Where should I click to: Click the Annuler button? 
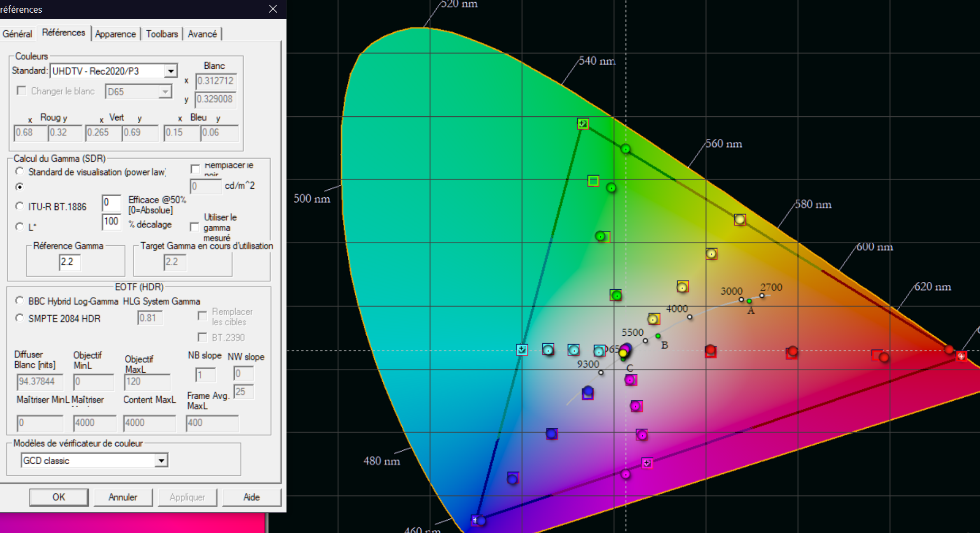pos(123,497)
